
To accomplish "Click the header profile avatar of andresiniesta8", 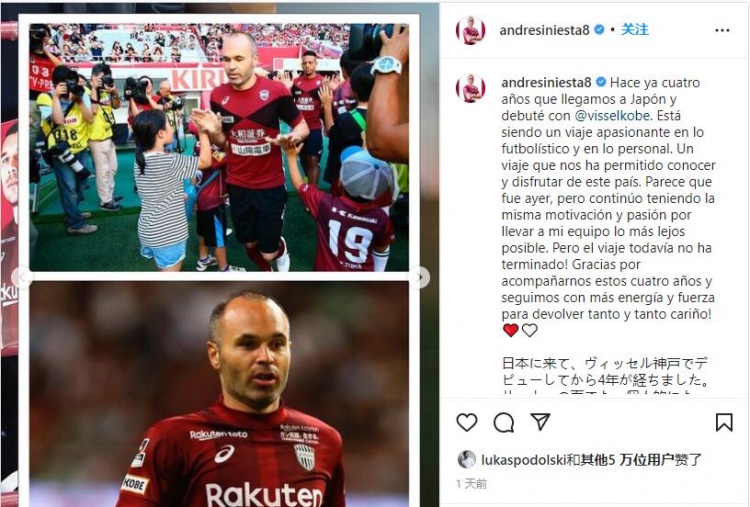I will tap(471, 31).
